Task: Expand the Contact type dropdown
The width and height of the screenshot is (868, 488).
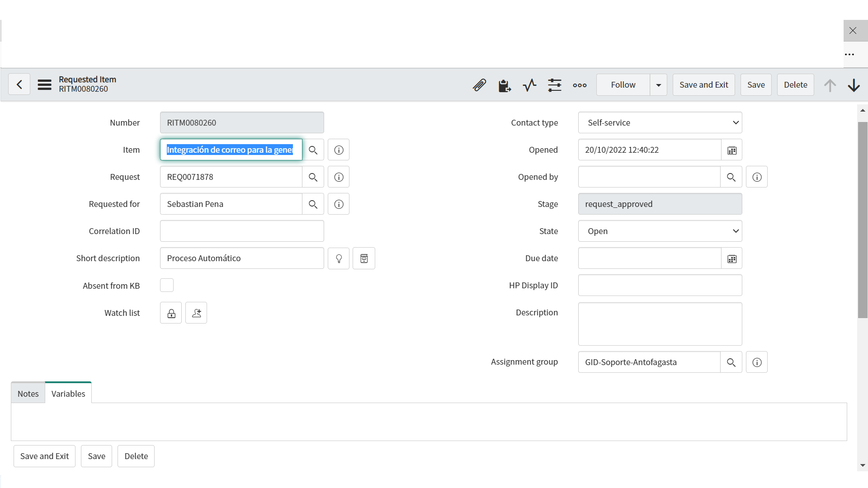Action: point(660,122)
